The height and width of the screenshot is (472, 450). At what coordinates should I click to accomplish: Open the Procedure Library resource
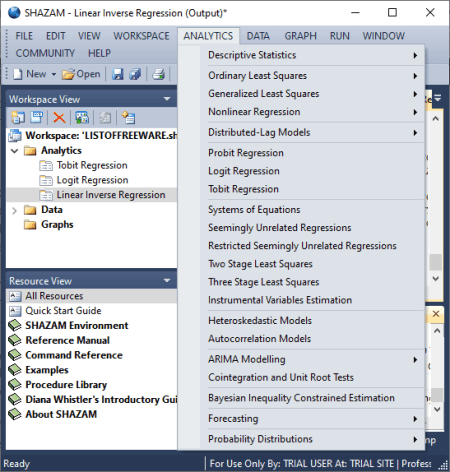point(66,385)
